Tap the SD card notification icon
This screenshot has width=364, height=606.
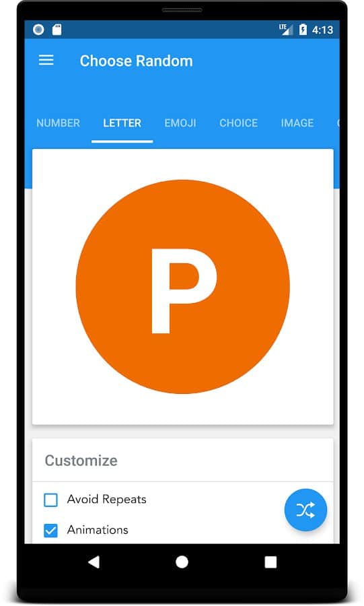click(x=57, y=30)
